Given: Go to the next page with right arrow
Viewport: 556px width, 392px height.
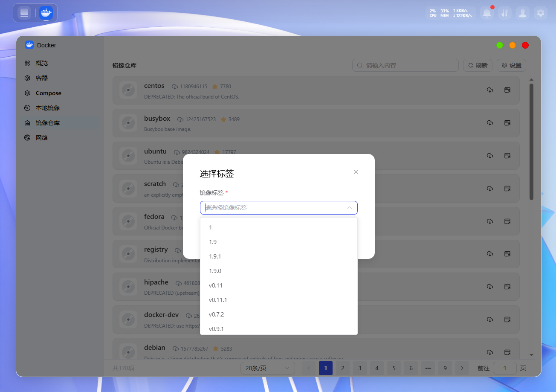Looking at the screenshot, I should click(x=462, y=368).
